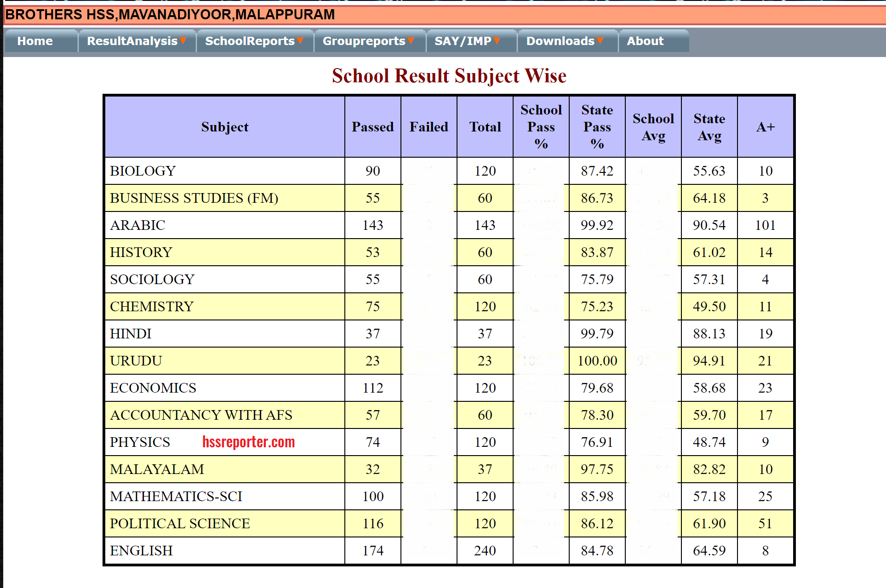Click the Downloads menu arrow
This screenshot has height=588, width=886.
(600, 41)
